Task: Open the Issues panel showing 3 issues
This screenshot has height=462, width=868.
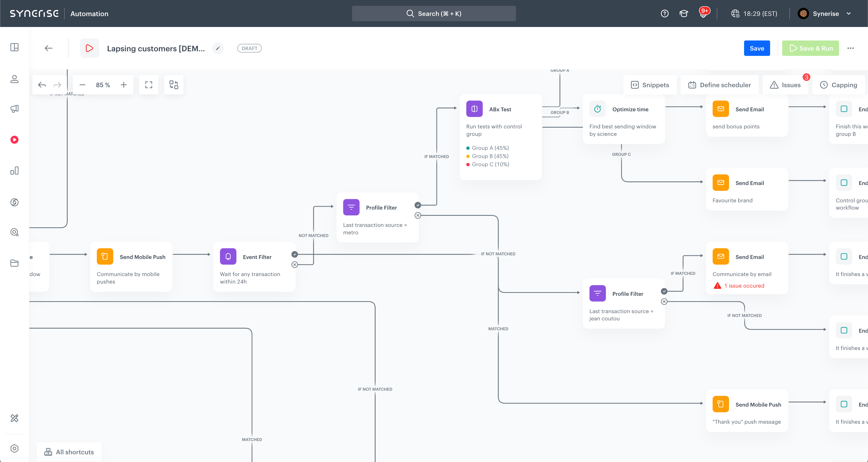Action: point(786,85)
